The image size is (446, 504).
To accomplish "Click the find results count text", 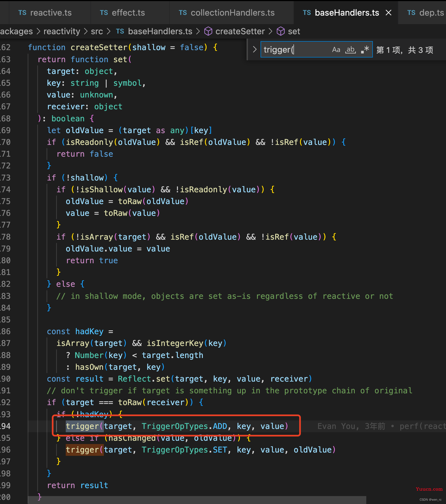I will (405, 50).
